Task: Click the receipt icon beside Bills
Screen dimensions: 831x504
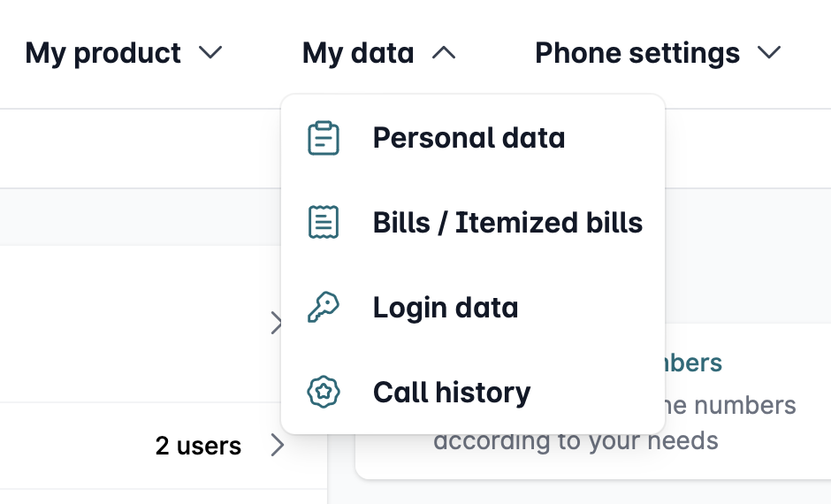Action: 323,223
